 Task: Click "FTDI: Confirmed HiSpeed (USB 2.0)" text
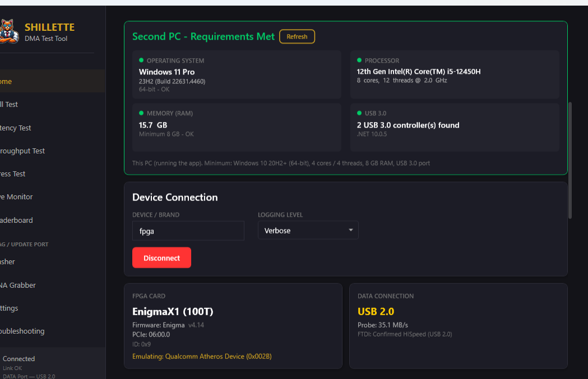click(405, 334)
